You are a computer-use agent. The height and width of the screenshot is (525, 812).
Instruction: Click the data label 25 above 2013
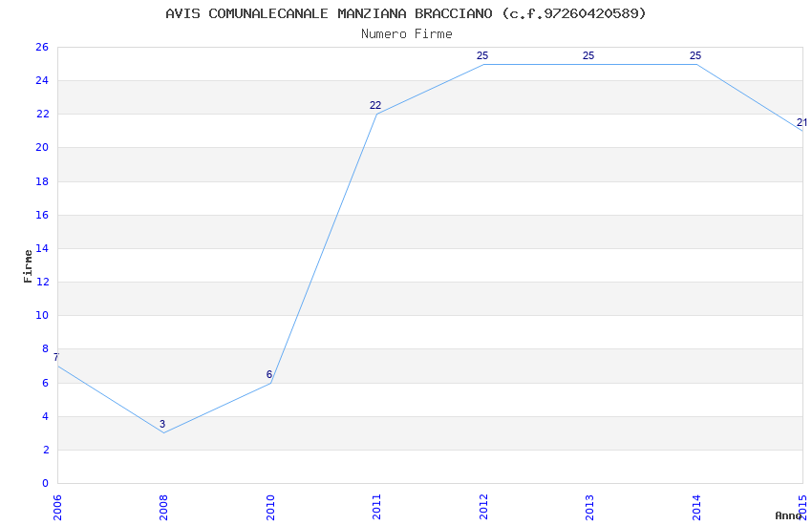[588, 56]
